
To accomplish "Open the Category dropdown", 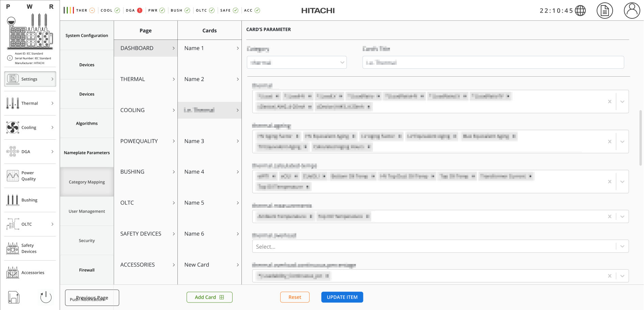I will [297, 62].
